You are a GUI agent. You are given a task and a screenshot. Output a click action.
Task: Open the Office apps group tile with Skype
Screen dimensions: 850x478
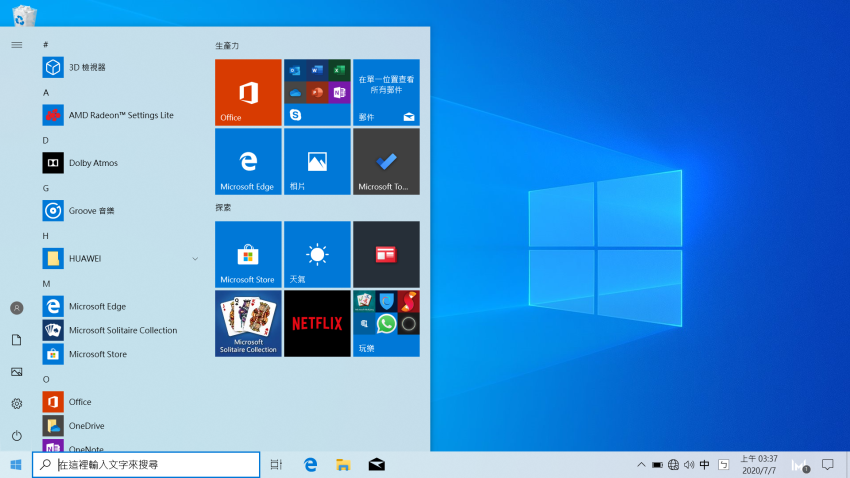pyautogui.click(x=317, y=93)
